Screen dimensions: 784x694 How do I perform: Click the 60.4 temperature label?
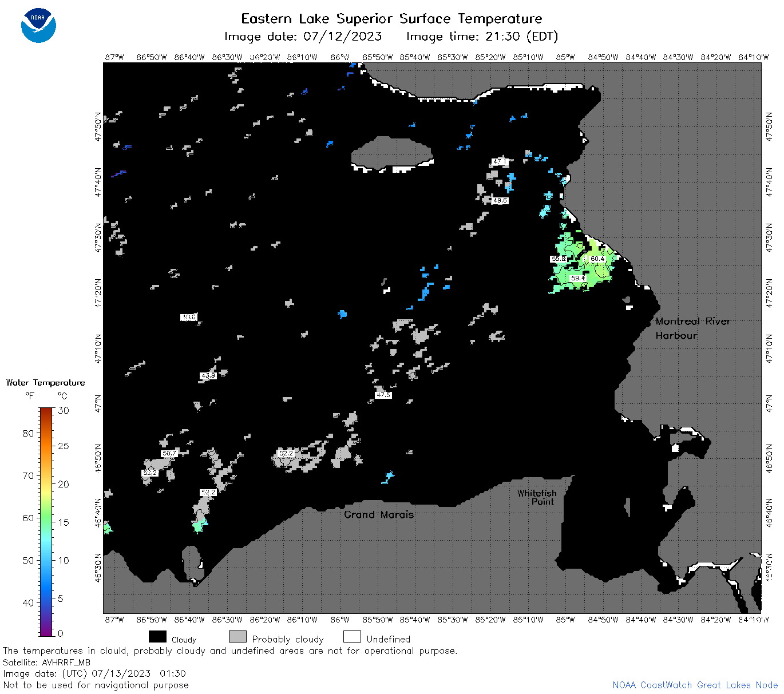coord(597,259)
